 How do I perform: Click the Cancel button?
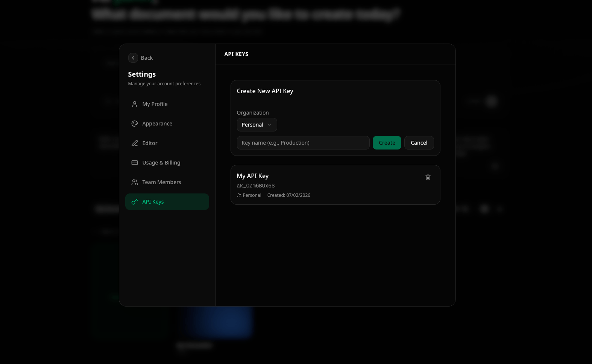click(x=419, y=143)
